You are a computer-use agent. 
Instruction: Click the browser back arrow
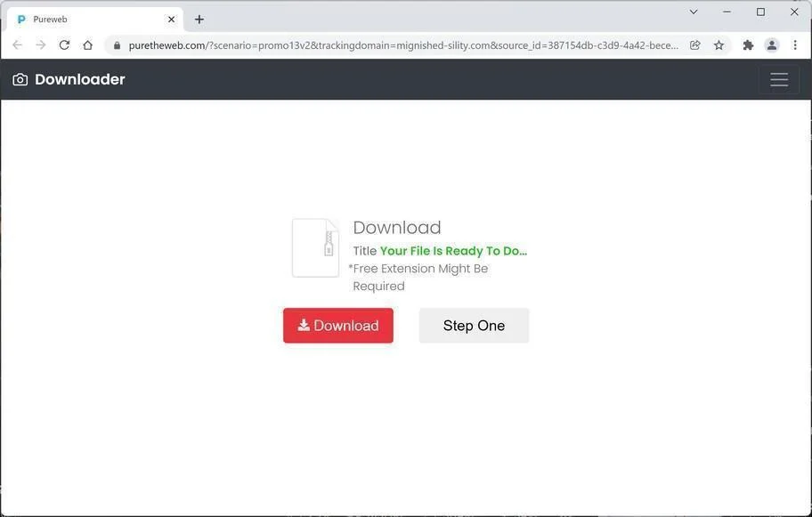tap(17, 45)
